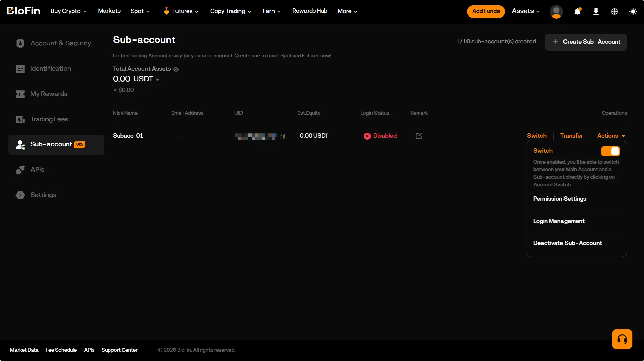Open the language globe icon
This screenshot has width=644, height=361.
point(614,11)
